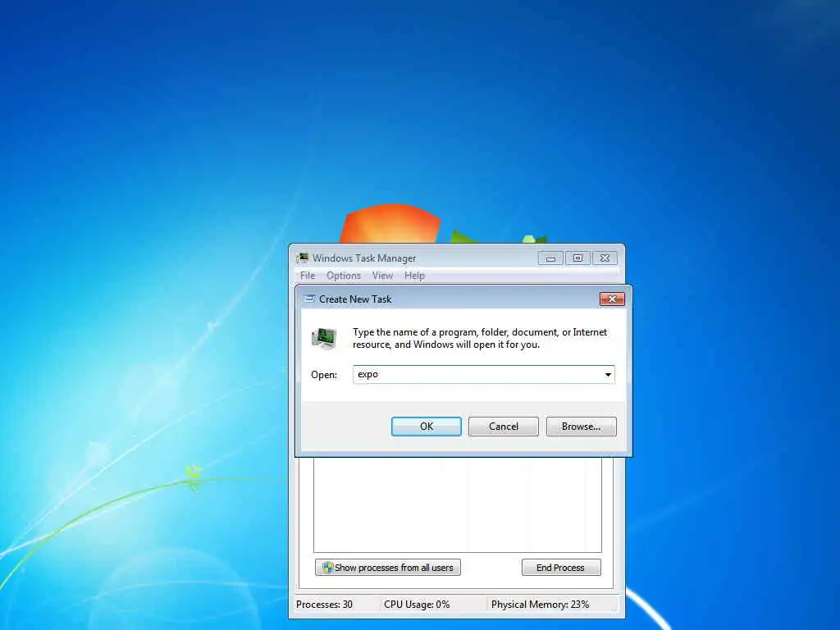Click the Task Manager title bar icon
Viewport: 840px width, 630px height.
click(303, 258)
